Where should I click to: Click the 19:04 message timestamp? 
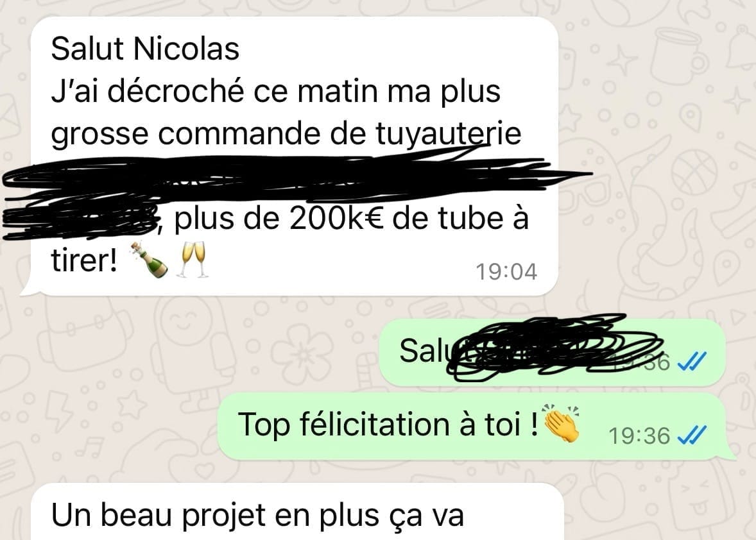[x=506, y=272]
